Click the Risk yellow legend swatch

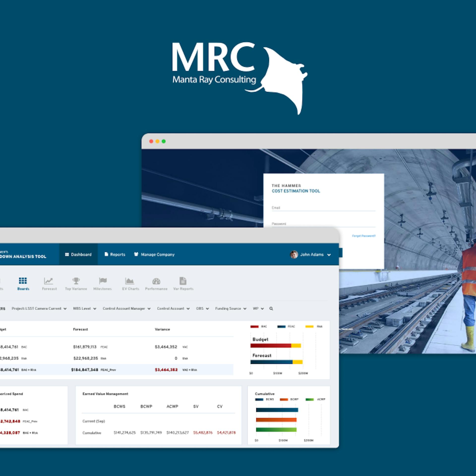(309, 327)
